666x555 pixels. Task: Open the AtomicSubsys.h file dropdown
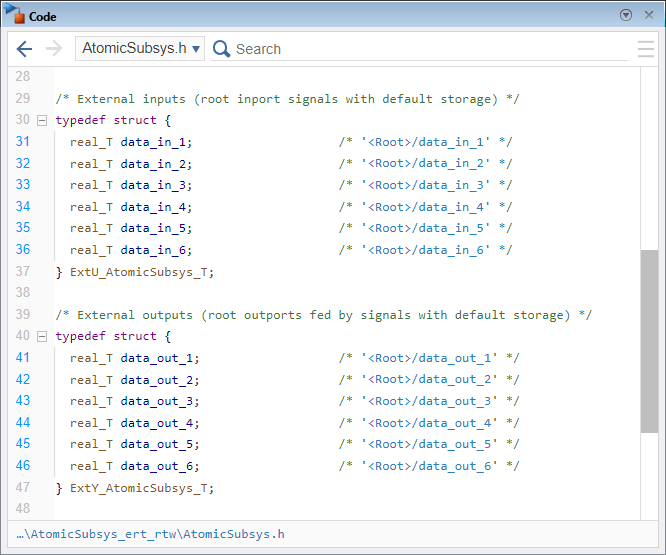pos(140,48)
